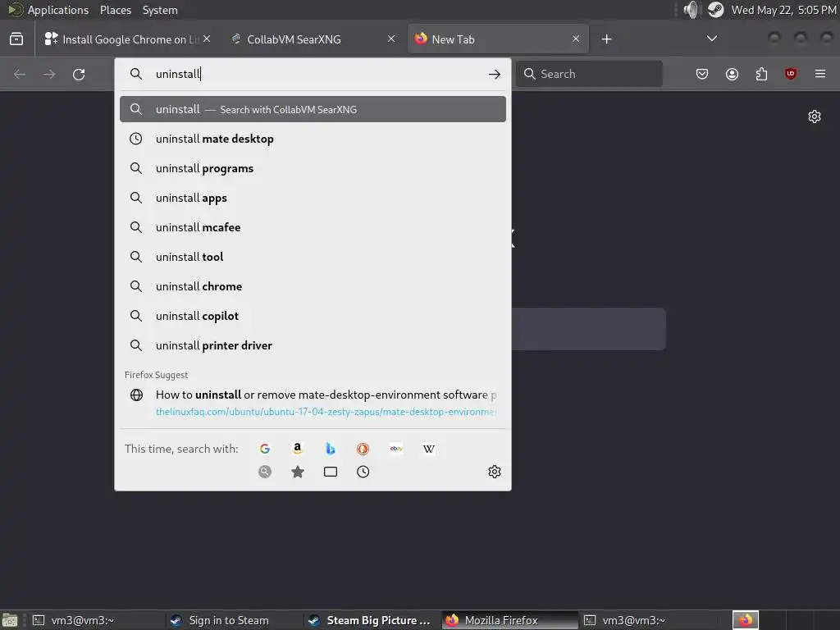Close the CollabVM SearXNG tab
This screenshot has height=630, width=840.
coord(391,39)
